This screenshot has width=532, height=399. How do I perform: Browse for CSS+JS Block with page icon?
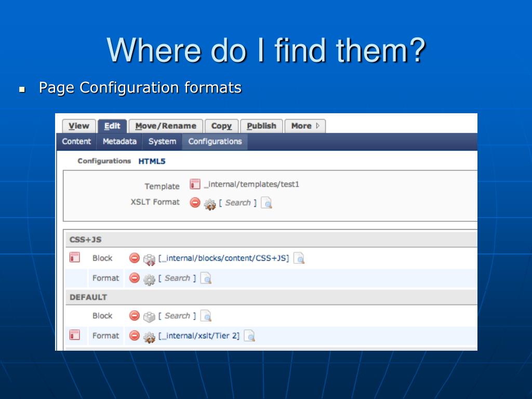[299, 258]
